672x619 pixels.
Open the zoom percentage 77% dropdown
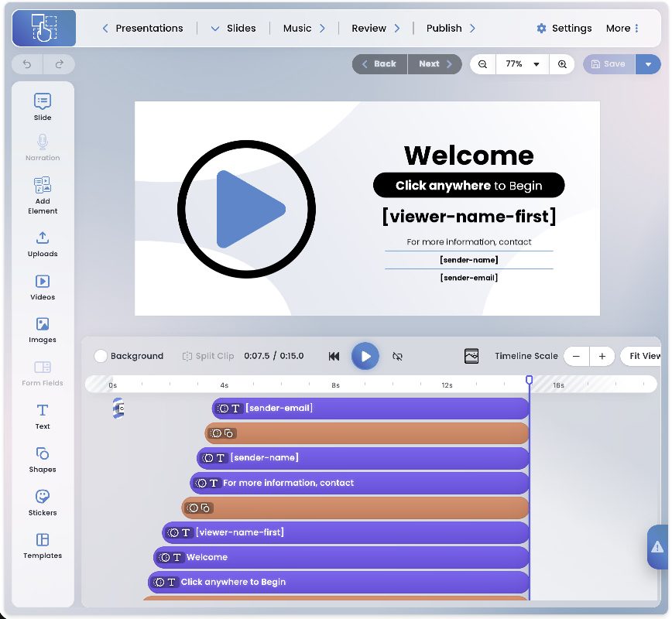pos(522,63)
